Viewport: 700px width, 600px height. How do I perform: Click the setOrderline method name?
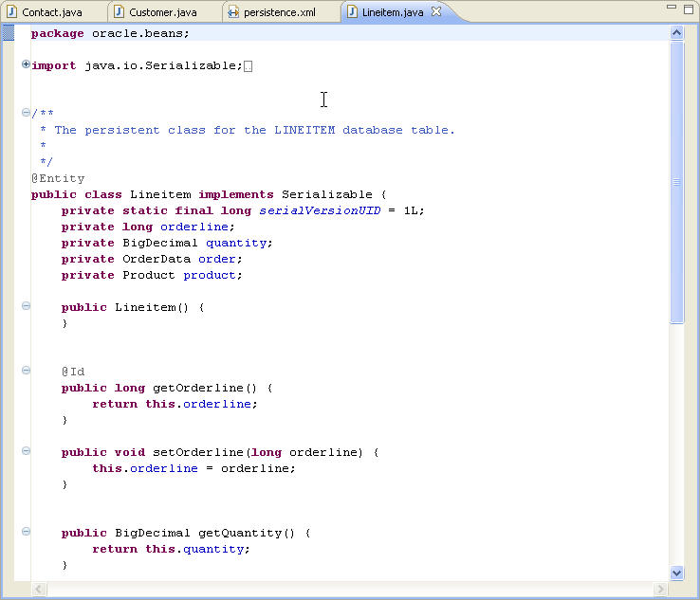tap(198, 452)
